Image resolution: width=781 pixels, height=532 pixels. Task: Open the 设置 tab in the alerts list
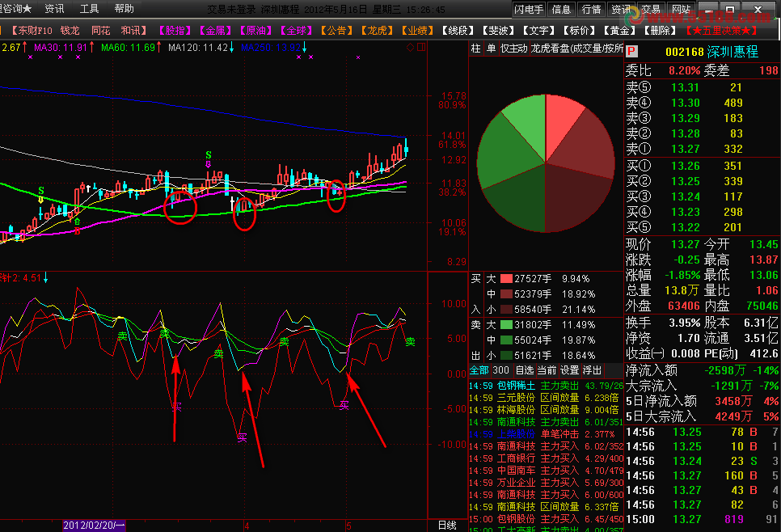point(569,370)
